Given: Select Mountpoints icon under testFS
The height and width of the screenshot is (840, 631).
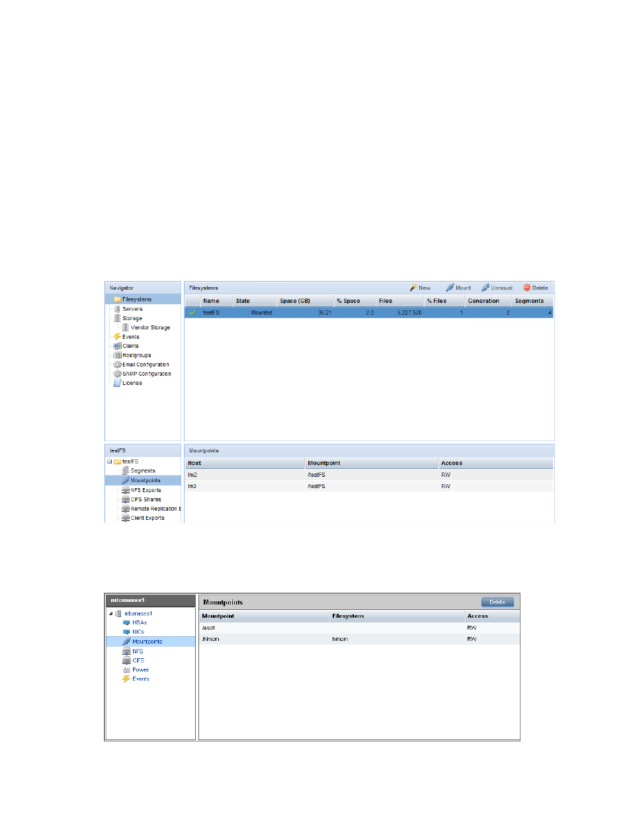Looking at the screenshot, I should point(126,480).
